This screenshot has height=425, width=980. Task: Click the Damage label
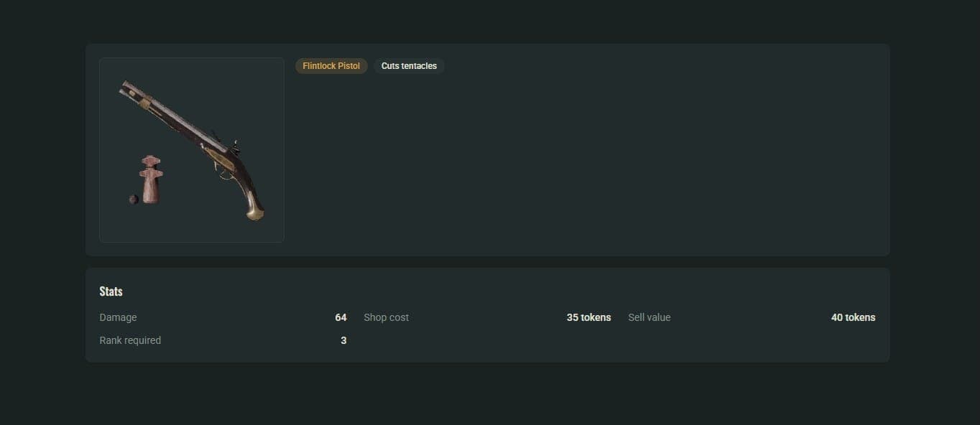tap(118, 317)
